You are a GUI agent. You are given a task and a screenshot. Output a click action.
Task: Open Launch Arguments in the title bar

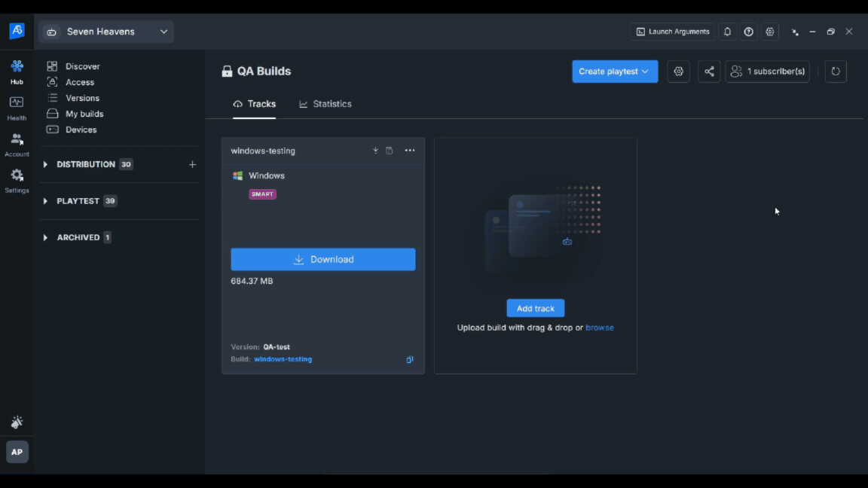coord(672,32)
